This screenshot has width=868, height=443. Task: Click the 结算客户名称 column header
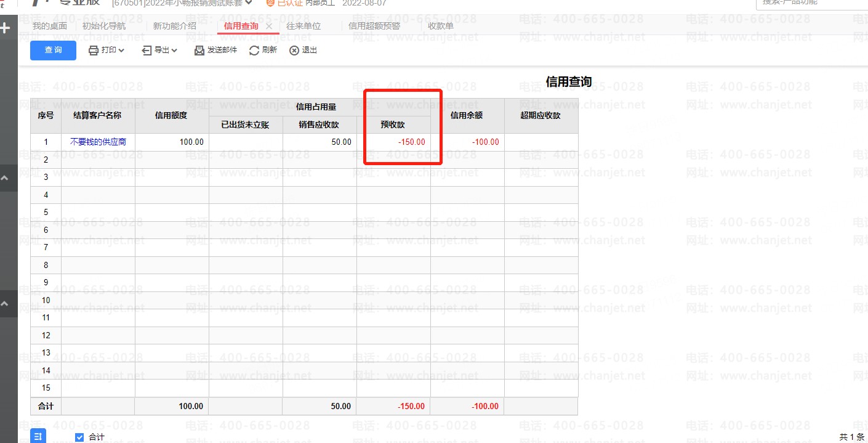pyautogui.click(x=98, y=115)
